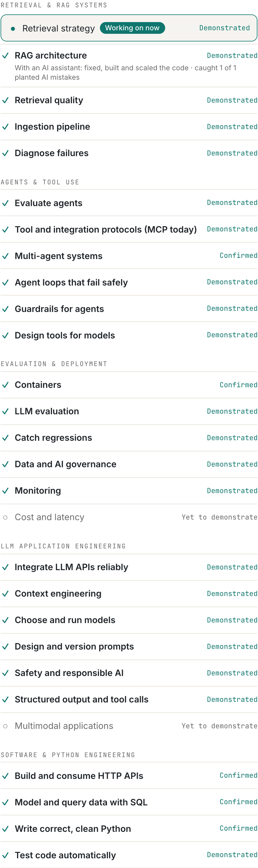
Task: Open "Tool and integration protocols (MCP today)"
Action: (x=106, y=229)
